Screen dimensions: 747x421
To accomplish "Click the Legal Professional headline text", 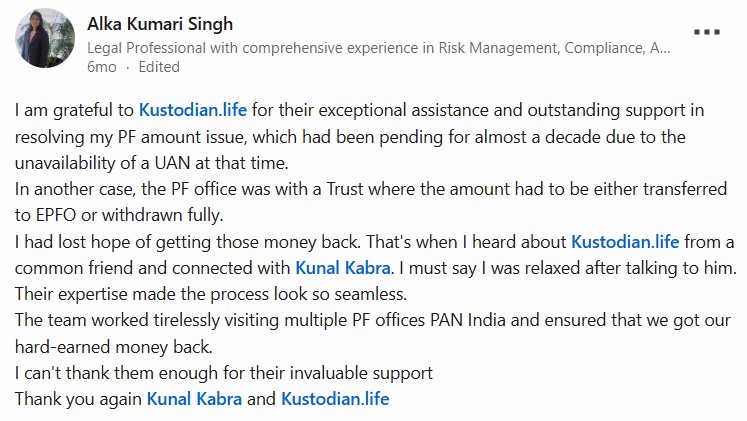I will coord(378,47).
